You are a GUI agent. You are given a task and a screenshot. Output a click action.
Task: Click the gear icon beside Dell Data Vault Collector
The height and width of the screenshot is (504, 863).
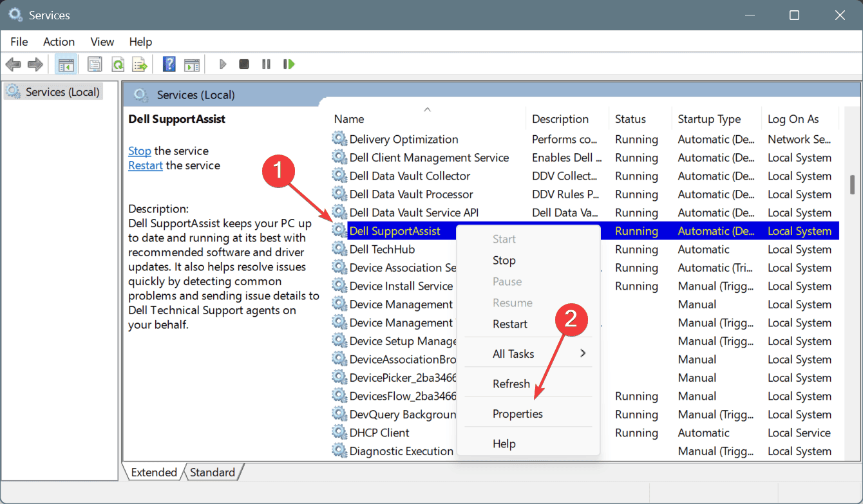(x=339, y=176)
